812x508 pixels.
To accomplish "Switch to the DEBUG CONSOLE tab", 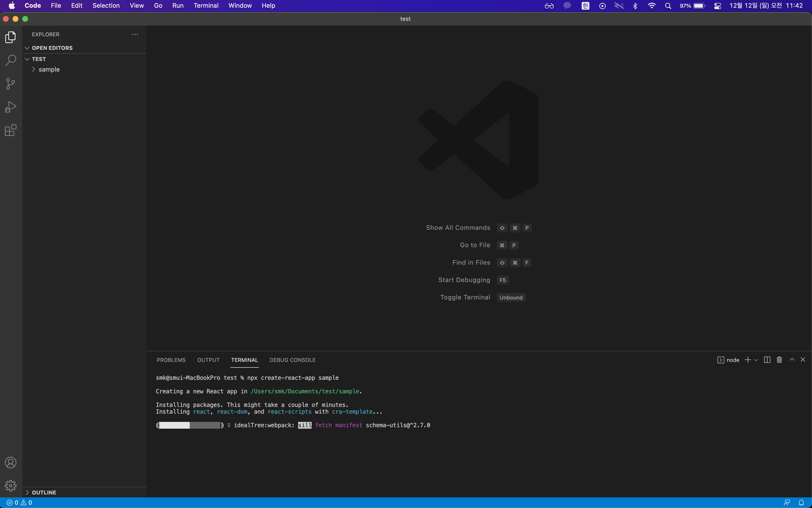I will tap(293, 360).
